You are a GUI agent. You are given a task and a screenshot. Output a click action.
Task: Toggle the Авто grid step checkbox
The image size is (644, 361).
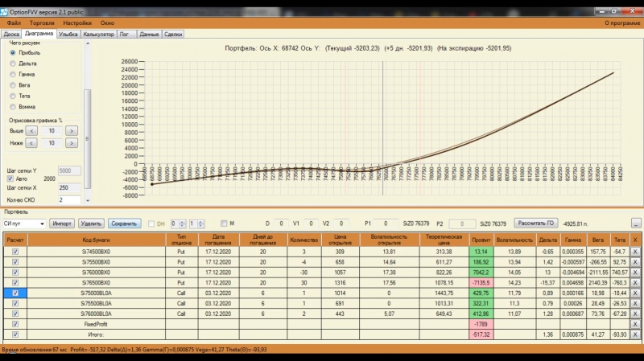10,178
